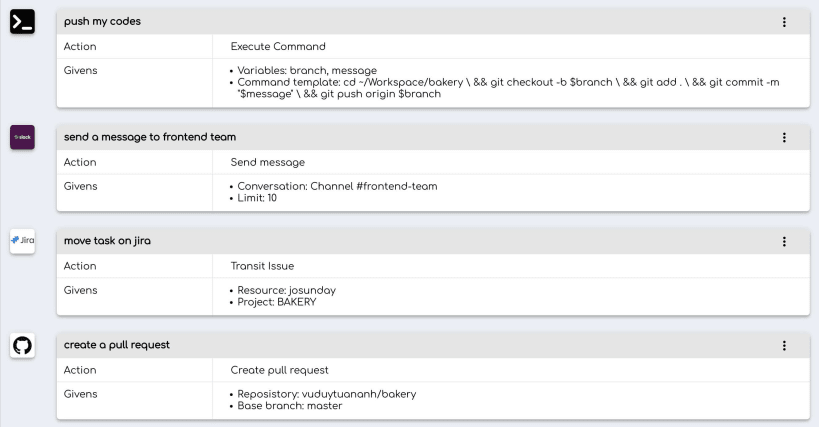Viewport: 819px width, 427px height.
Task: Click the terminal icon beside push my codes
Action: pyautogui.click(x=22, y=21)
